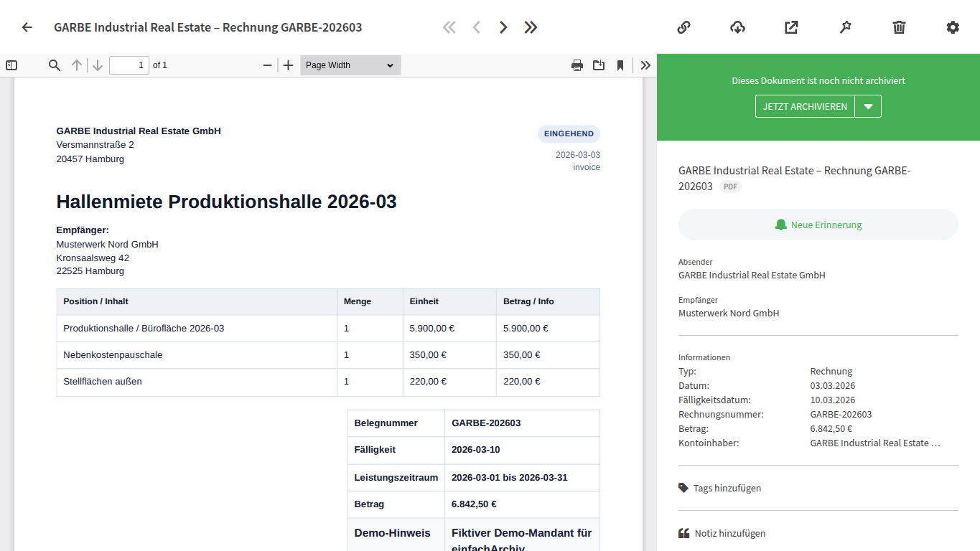Click Datum value 03.03.2026
The image size is (980, 551).
click(x=832, y=385)
